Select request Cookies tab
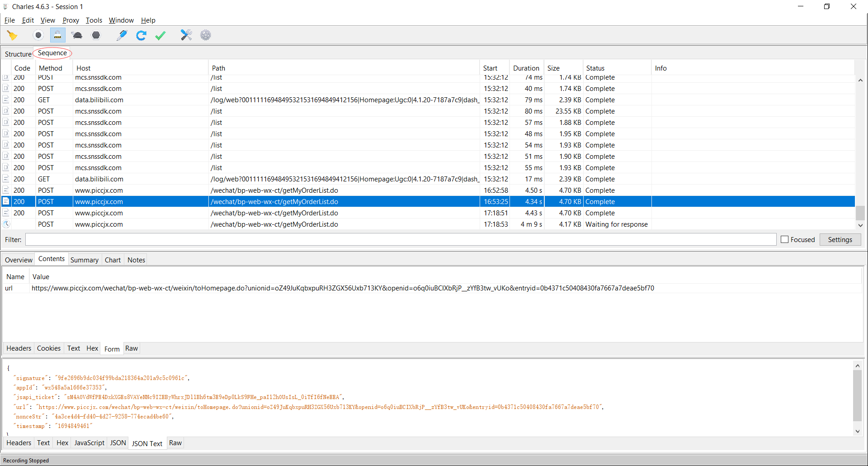The height and width of the screenshot is (466, 868). [49, 348]
